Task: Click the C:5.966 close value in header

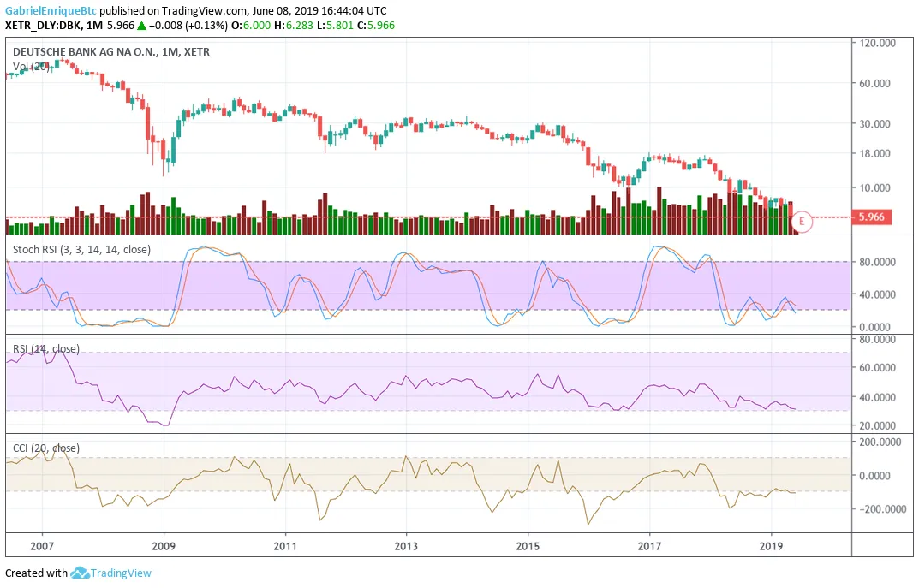Action: 376,25
